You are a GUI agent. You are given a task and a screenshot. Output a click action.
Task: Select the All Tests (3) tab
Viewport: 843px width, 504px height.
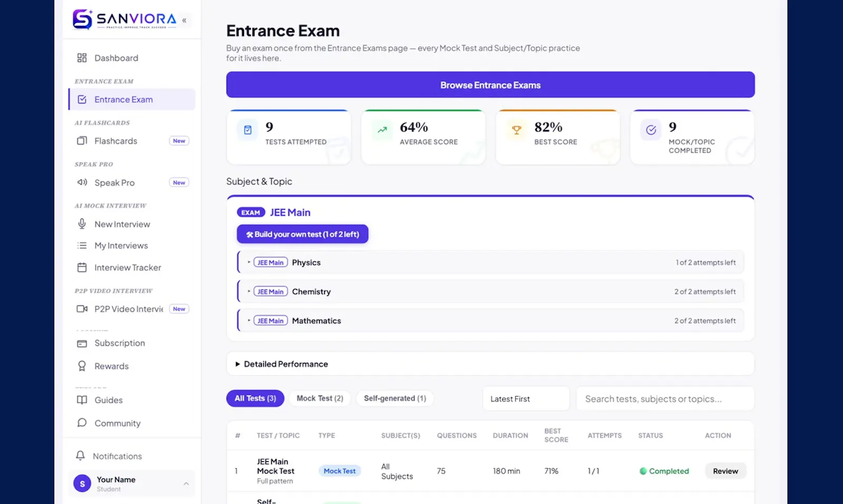[x=256, y=398]
